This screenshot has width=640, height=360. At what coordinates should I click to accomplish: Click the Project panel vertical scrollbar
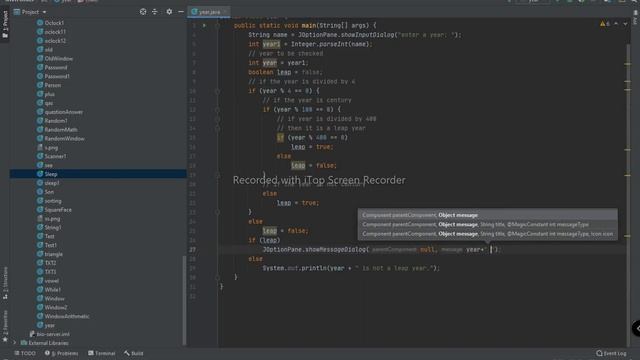pyautogui.click(x=184, y=300)
